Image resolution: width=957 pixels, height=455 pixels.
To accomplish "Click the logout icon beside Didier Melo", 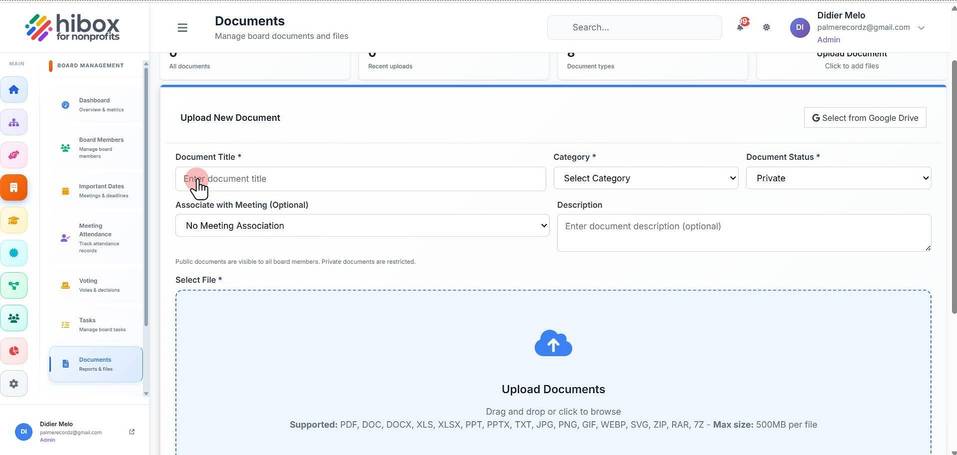I will (x=132, y=432).
